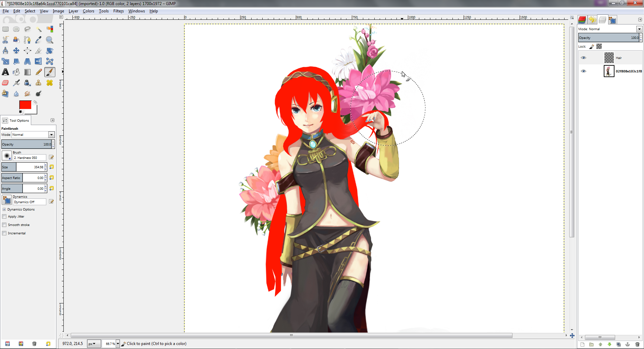Open the File menu
644x349 pixels.
pyautogui.click(x=6, y=11)
